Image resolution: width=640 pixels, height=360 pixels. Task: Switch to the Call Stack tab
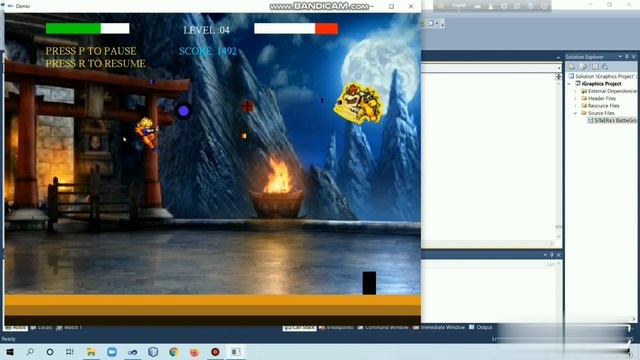coord(299,327)
